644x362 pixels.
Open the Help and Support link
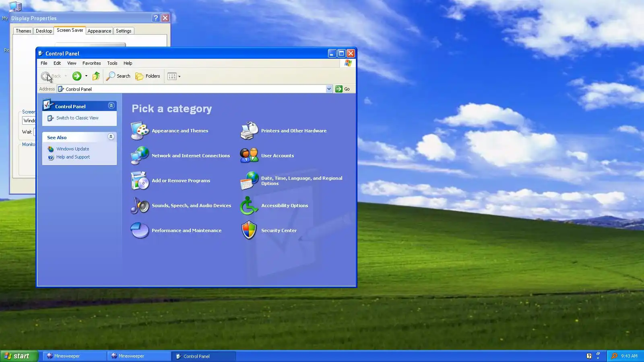coord(73,157)
